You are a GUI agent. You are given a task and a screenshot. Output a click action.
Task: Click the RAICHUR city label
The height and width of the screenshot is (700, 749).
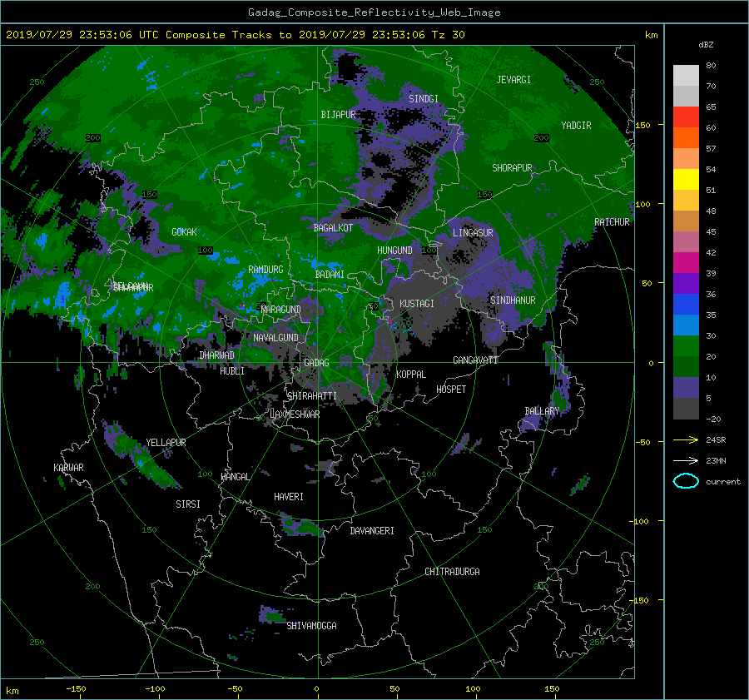612,222
